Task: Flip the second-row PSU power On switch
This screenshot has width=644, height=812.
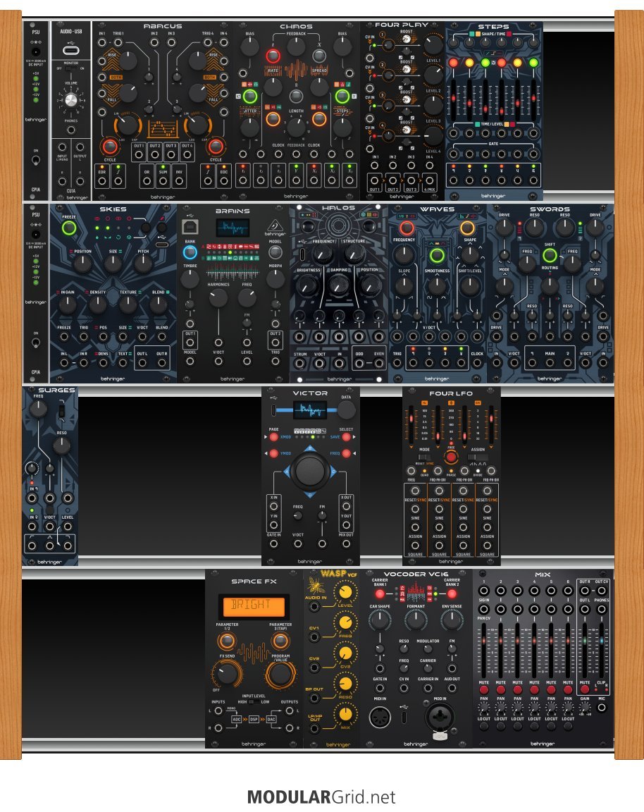Action: (36, 343)
